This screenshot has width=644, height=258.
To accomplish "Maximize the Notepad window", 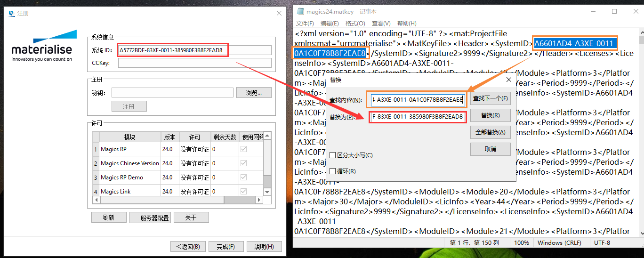I will (614, 11).
